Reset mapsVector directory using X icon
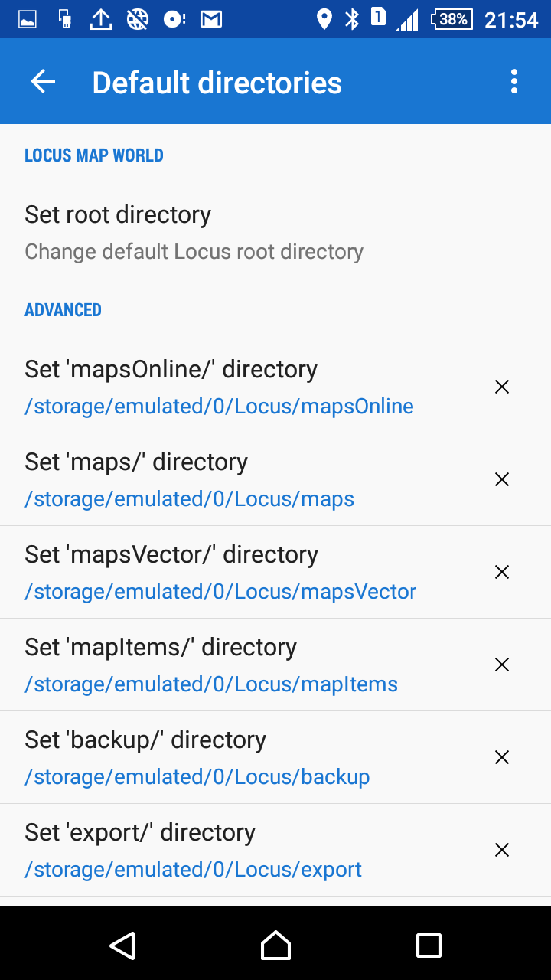Image resolution: width=551 pixels, height=980 pixels. [502, 573]
